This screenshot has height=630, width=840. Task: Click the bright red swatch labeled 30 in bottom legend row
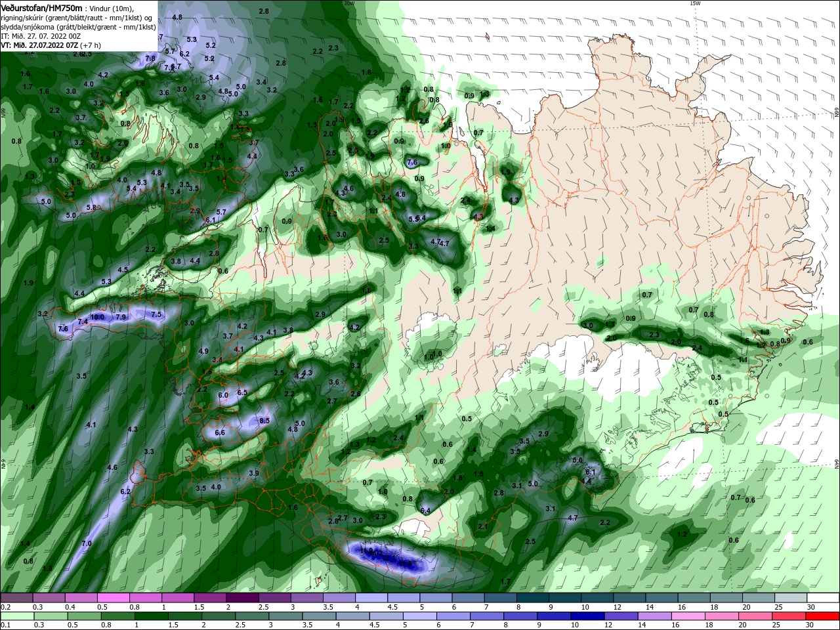pos(823,616)
